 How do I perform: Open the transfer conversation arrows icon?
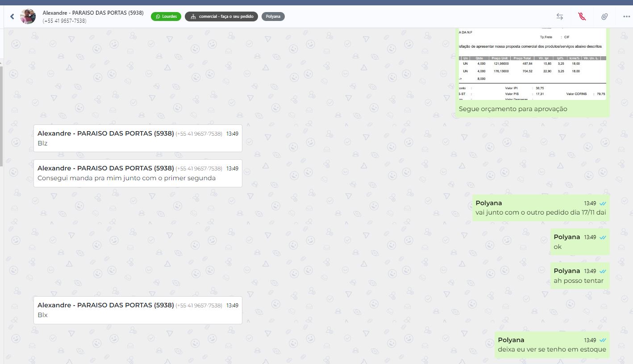560,17
